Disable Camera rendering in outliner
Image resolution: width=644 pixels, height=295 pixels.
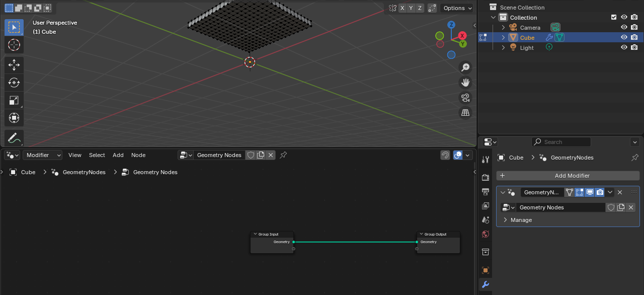click(634, 27)
